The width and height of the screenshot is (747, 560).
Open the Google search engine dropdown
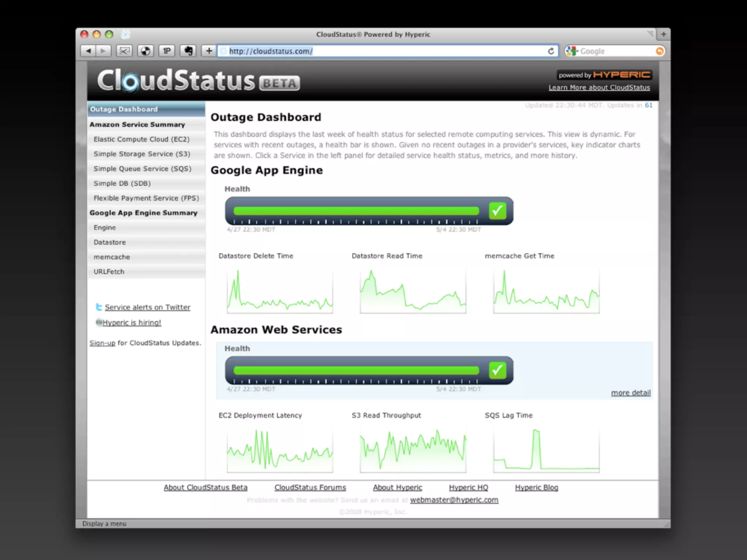(x=572, y=51)
